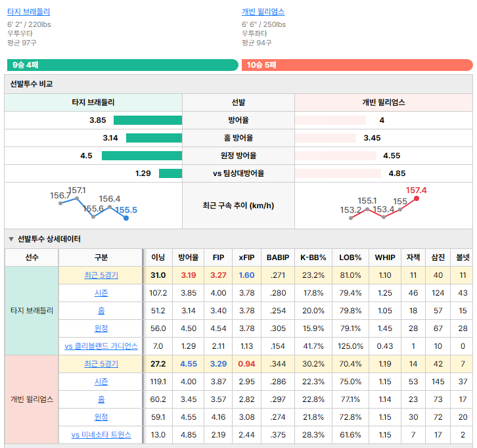Open 타지 브래들리 시즌 link with 107.2 innings

click(x=101, y=293)
